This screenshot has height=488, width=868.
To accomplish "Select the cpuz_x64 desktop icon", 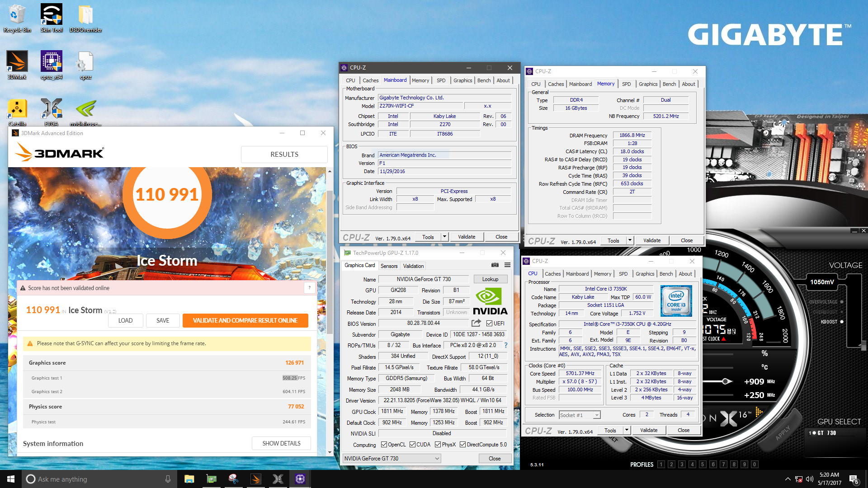I will 52,65.
